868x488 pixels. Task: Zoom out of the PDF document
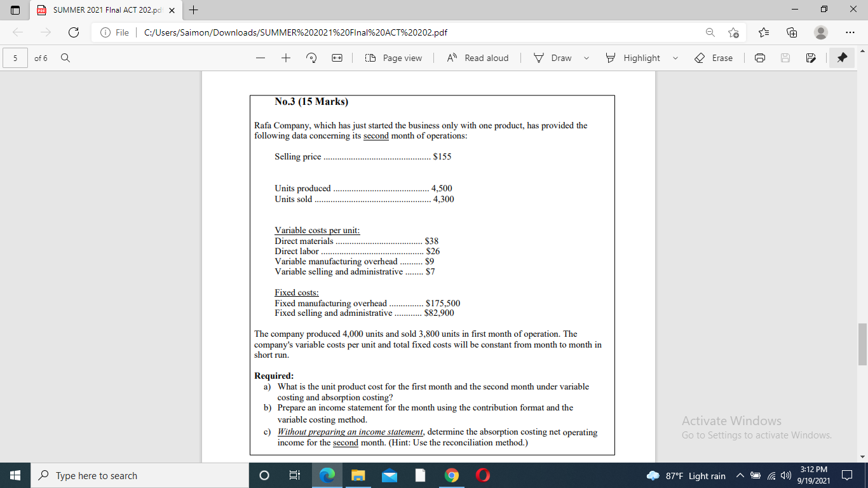pyautogui.click(x=260, y=58)
